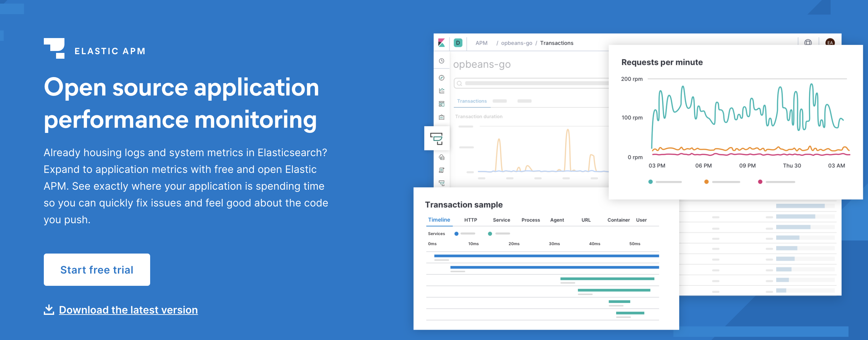868x340 pixels.
Task: Click the Elastic APM logo
Action: [x=54, y=48]
